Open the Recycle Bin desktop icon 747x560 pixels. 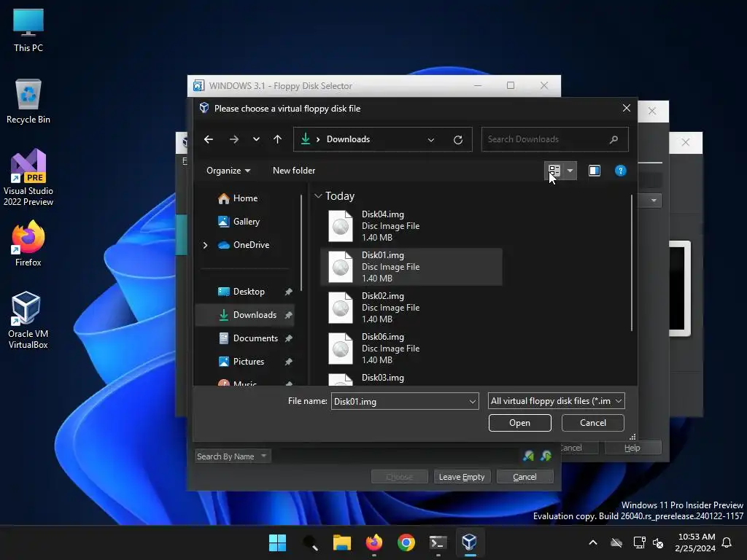[28, 101]
